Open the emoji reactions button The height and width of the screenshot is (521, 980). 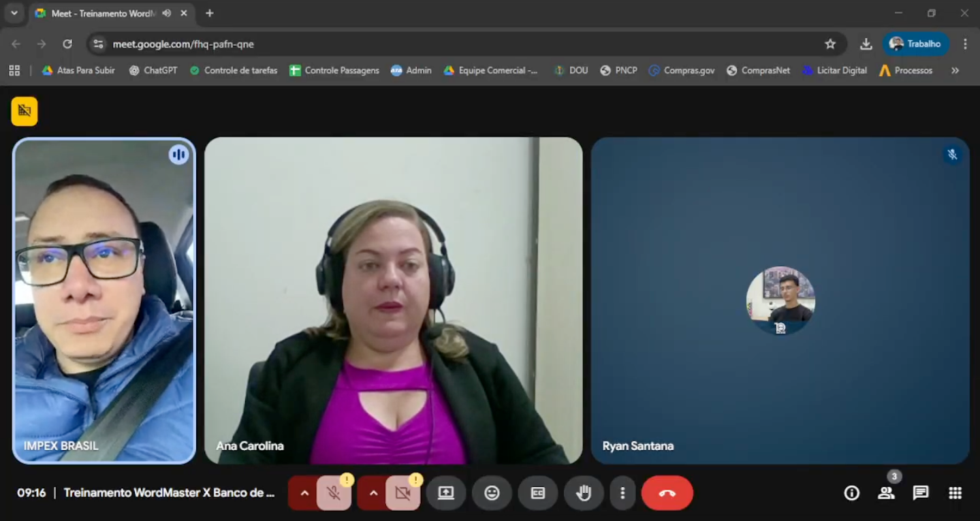[492, 493]
